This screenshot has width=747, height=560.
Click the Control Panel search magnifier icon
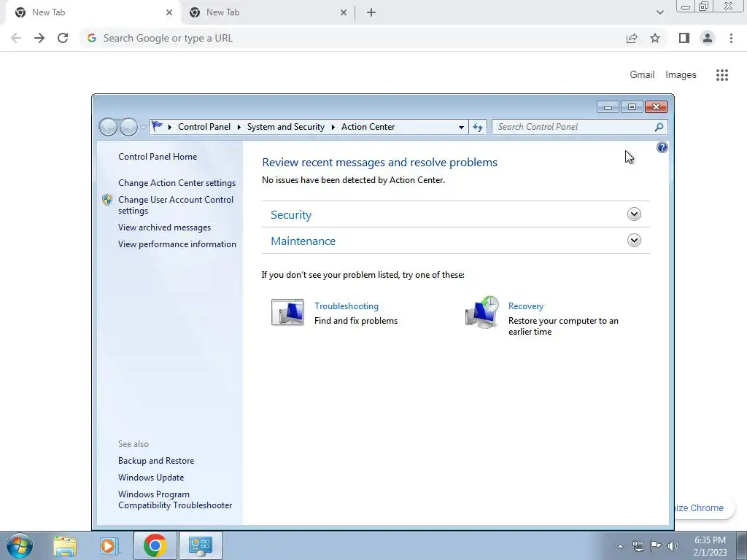[659, 127]
